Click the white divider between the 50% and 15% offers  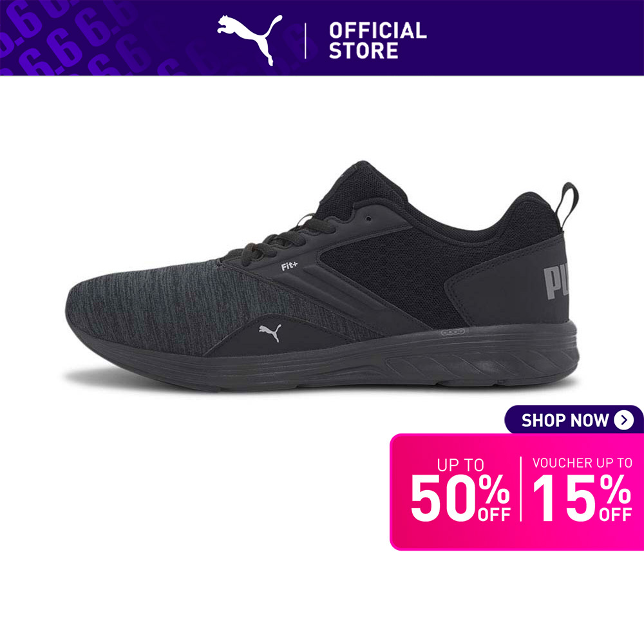[521, 489]
